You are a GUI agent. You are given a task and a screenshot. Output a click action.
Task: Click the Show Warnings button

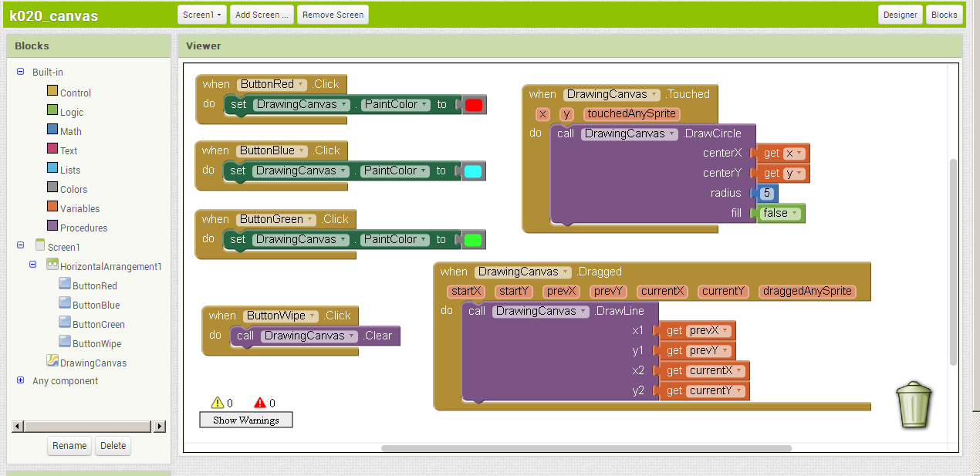pos(246,420)
